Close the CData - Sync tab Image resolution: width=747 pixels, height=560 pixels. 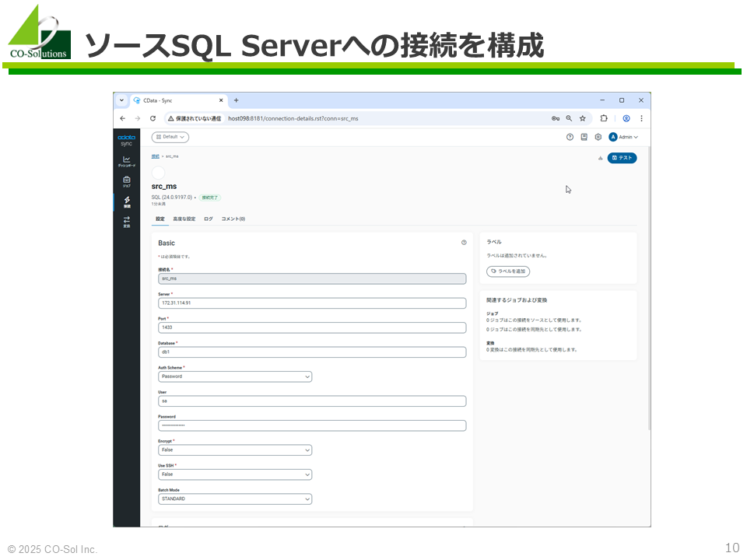(x=221, y=100)
